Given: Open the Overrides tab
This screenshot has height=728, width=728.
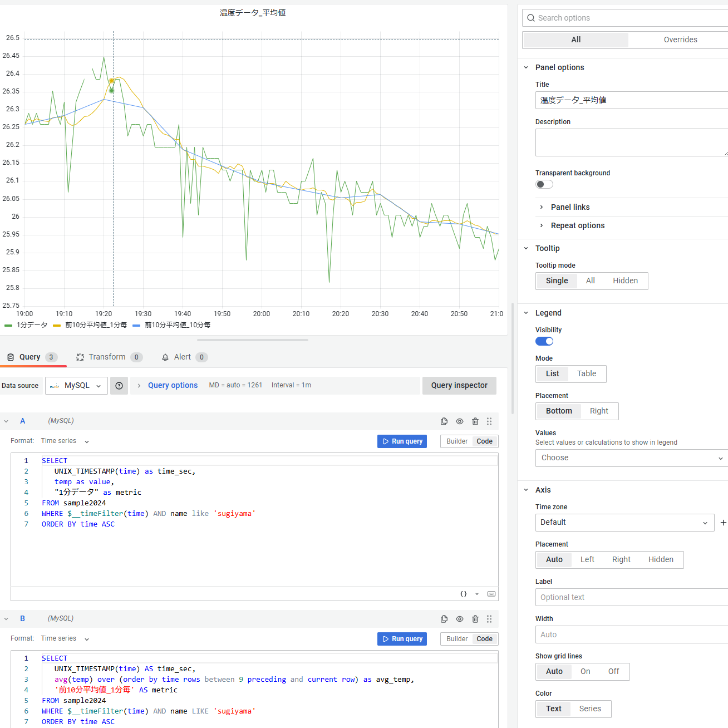Looking at the screenshot, I should click(680, 40).
